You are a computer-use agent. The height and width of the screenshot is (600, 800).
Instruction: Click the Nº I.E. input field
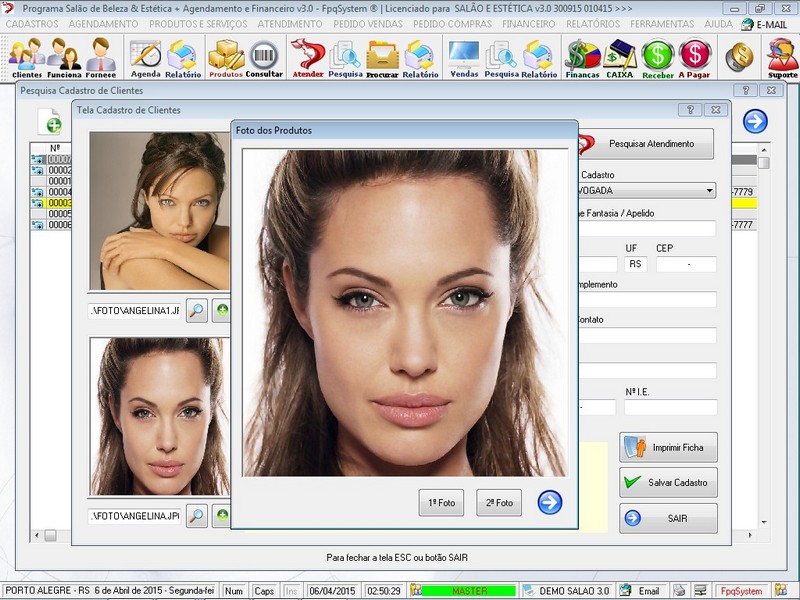(671, 407)
